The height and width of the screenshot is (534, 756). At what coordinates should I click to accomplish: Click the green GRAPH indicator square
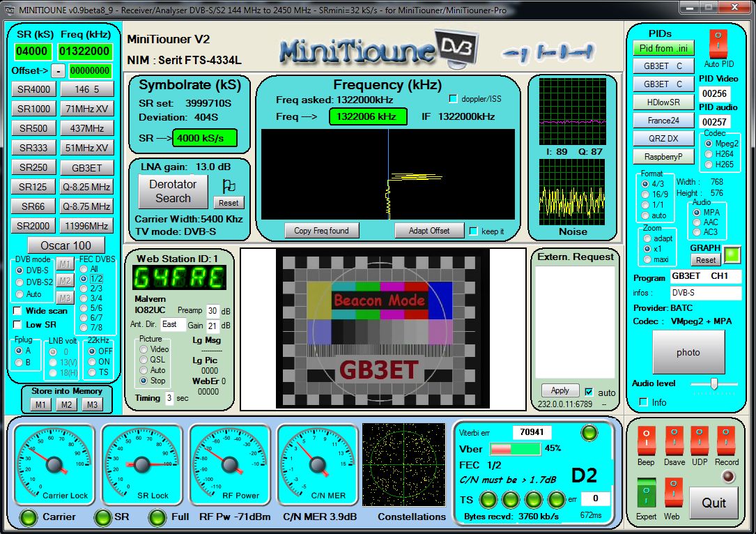pos(732,255)
